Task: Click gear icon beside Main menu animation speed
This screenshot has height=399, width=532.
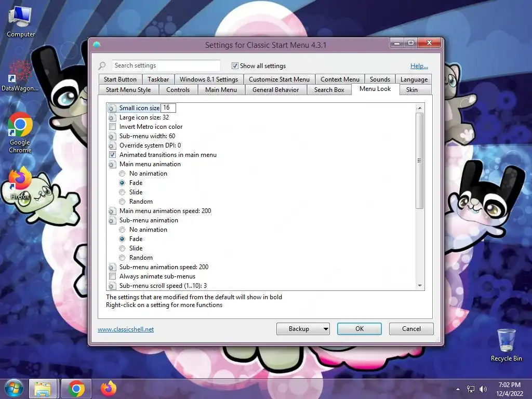Action: pos(112,211)
